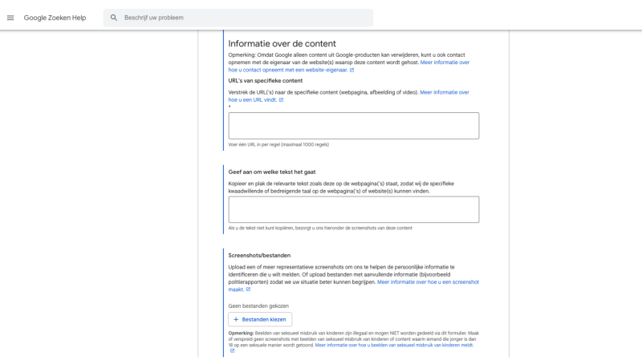Open link on how to make a screenshot
The image size is (642, 364).
pos(428,282)
